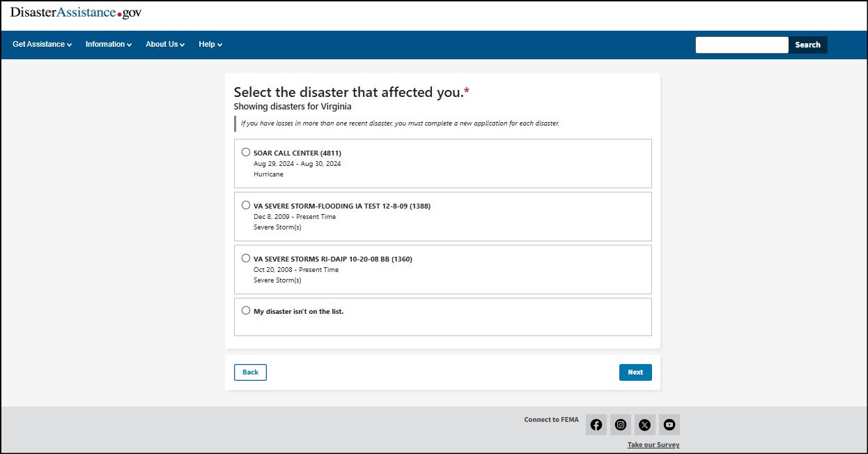Viewport: 868px width, 454px height.
Task: Click the DisasterAssistance.gov logo
Action: click(x=76, y=13)
